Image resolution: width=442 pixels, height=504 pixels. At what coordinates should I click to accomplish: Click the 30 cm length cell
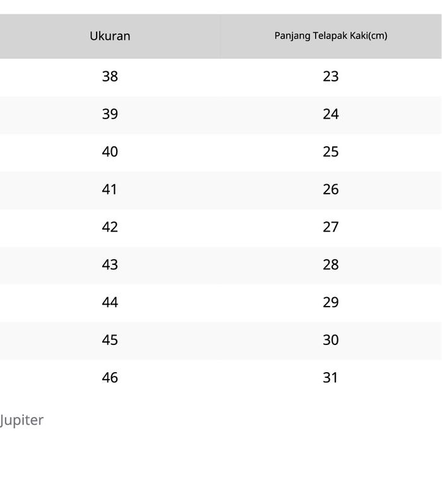330,340
